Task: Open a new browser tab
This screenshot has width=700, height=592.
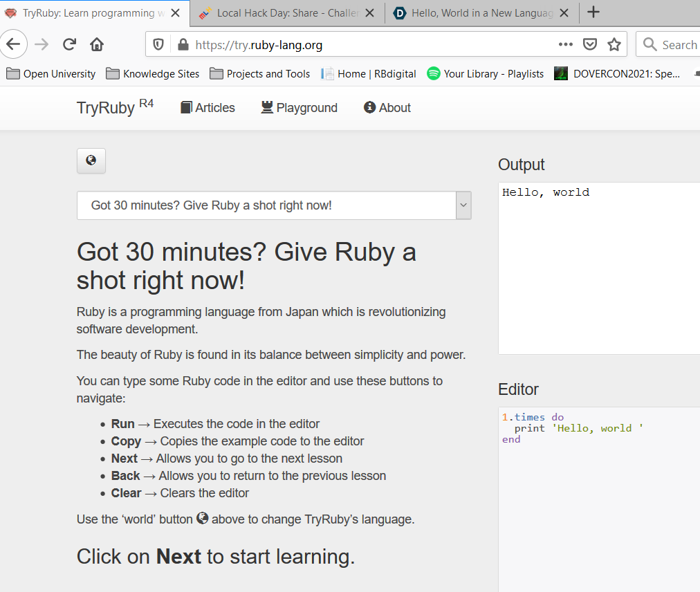Action: (593, 12)
